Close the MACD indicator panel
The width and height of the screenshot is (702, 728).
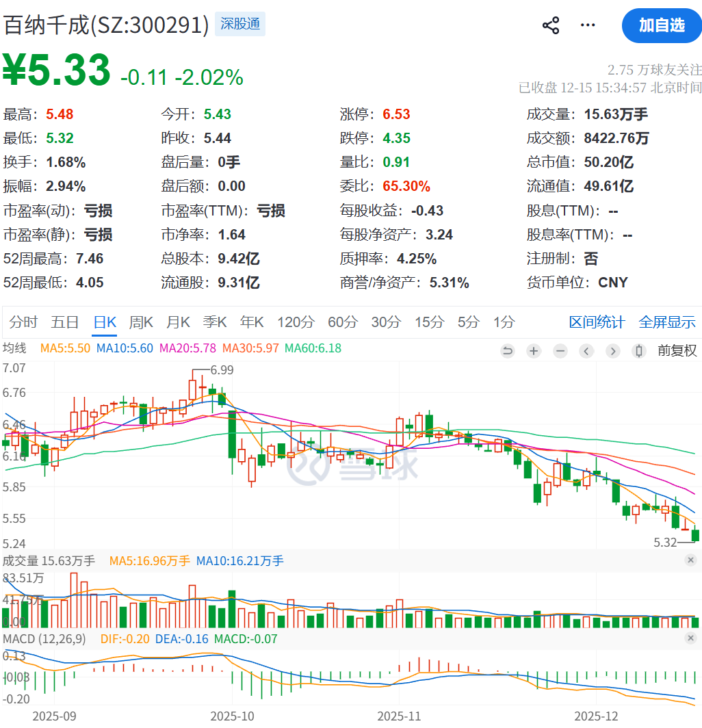pyautogui.click(x=691, y=638)
